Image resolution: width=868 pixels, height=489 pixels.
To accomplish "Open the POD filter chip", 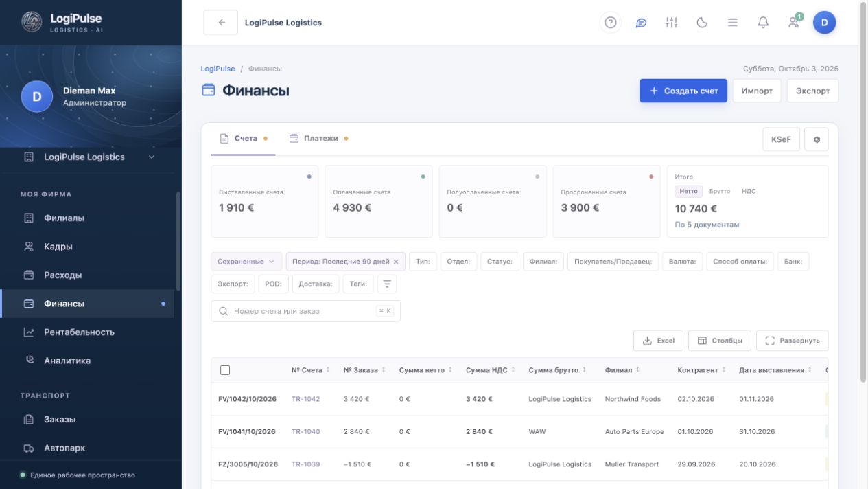I will 273,284.
